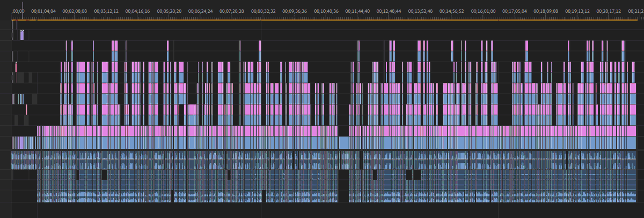644x218 pixels.
Task: Jump to 00;09;36;36 on the time ruler
Action: point(295,11)
